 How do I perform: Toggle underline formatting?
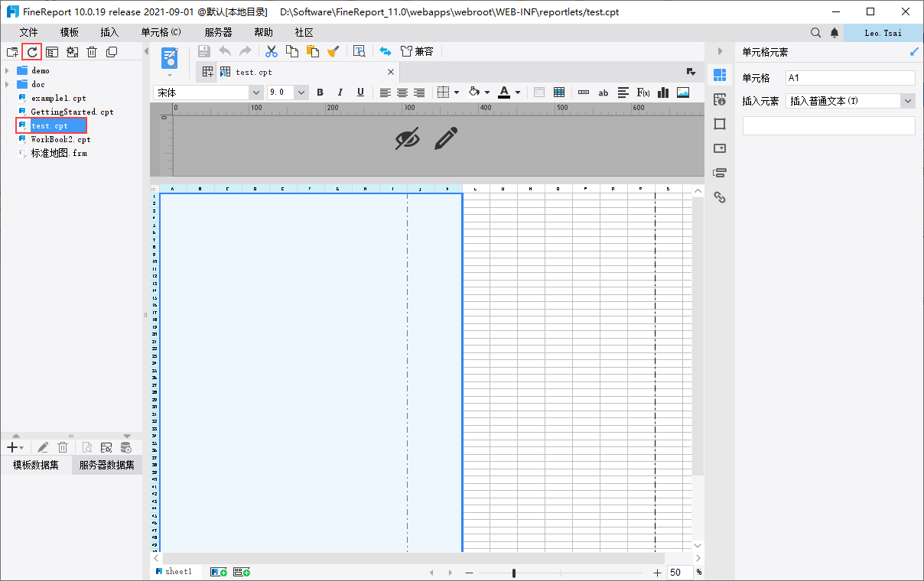point(360,93)
